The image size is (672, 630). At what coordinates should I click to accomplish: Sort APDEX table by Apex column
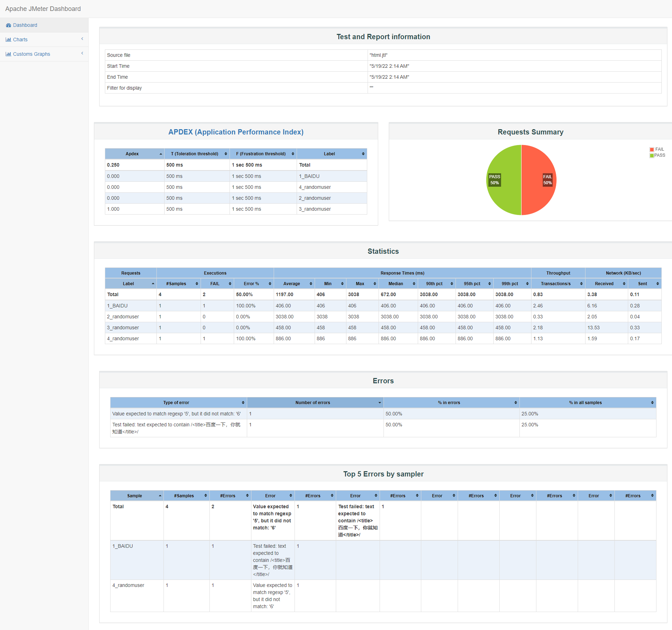(135, 154)
